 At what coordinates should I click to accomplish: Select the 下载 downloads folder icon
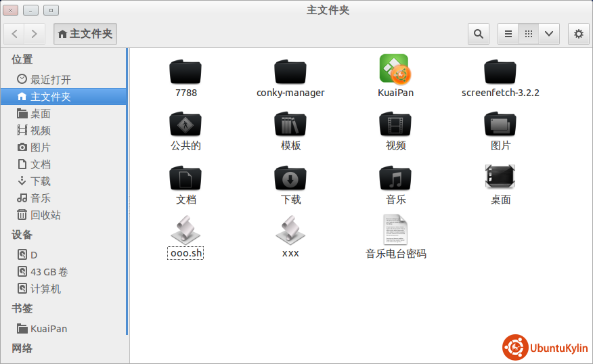point(290,179)
